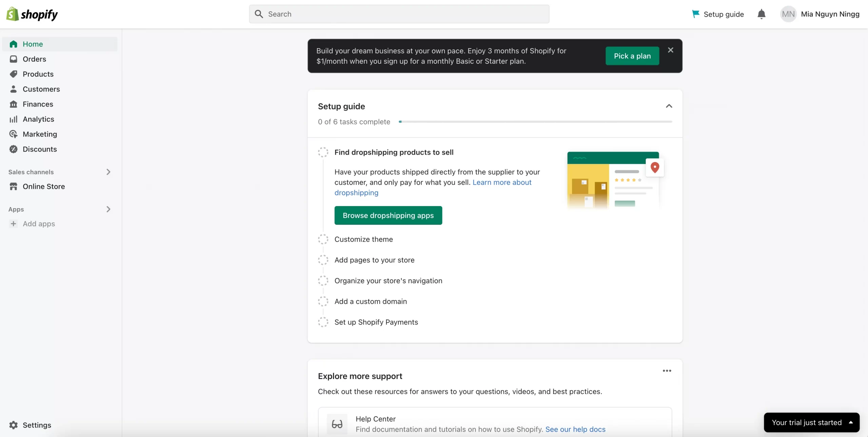Toggle the Find dropshipping task checkbox

[x=322, y=152]
